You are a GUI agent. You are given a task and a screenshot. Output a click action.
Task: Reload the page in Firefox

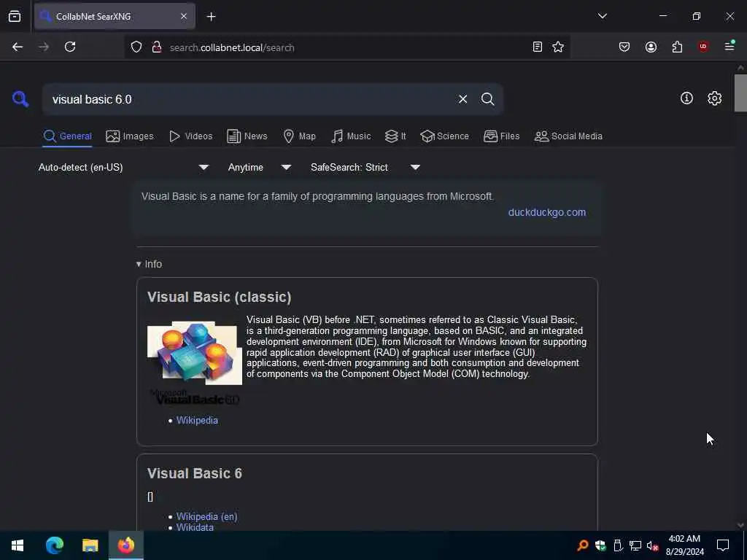click(70, 47)
